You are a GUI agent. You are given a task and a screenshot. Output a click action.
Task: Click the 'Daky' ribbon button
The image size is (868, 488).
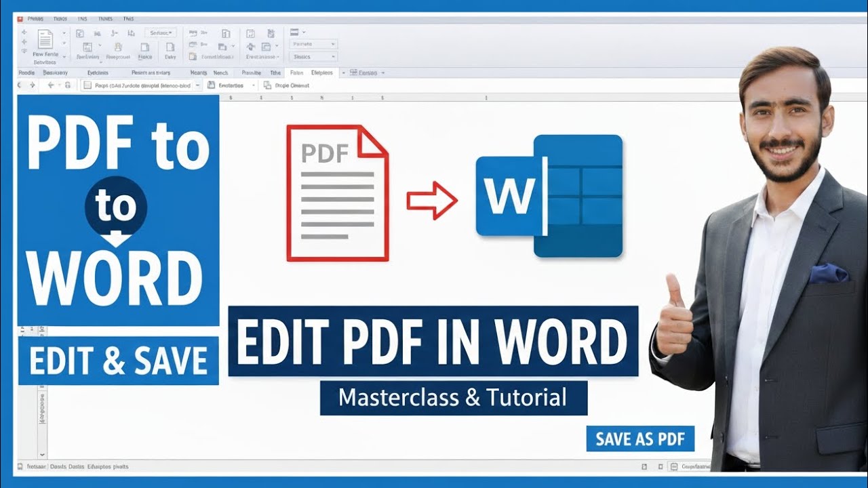(x=170, y=51)
